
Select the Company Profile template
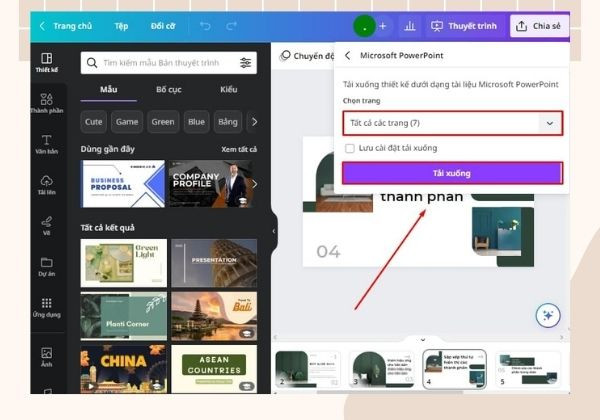pyautogui.click(x=211, y=184)
